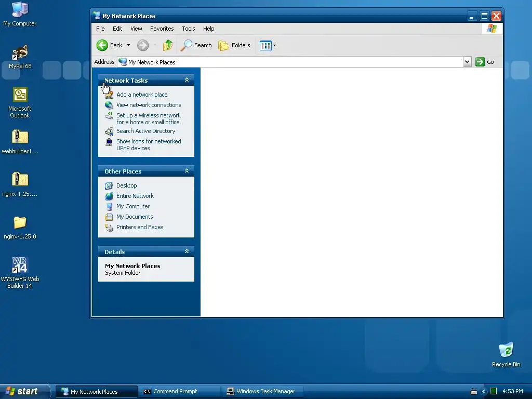Open Desktop in Other Places

(127, 185)
